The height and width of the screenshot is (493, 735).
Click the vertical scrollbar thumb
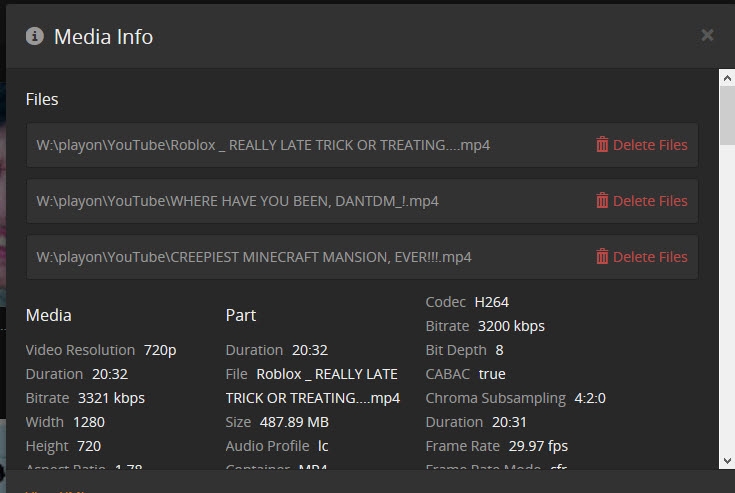pyautogui.click(x=727, y=118)
